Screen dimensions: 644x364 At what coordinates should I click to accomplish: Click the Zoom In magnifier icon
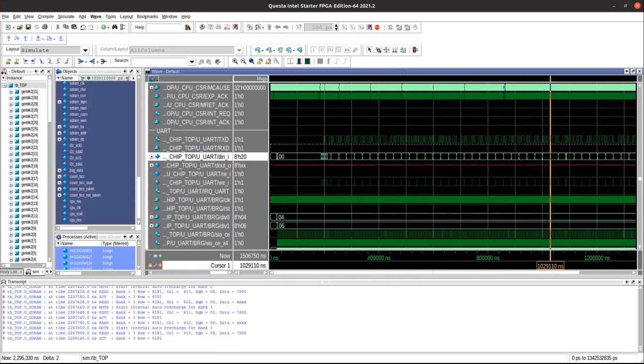point(235,61)
